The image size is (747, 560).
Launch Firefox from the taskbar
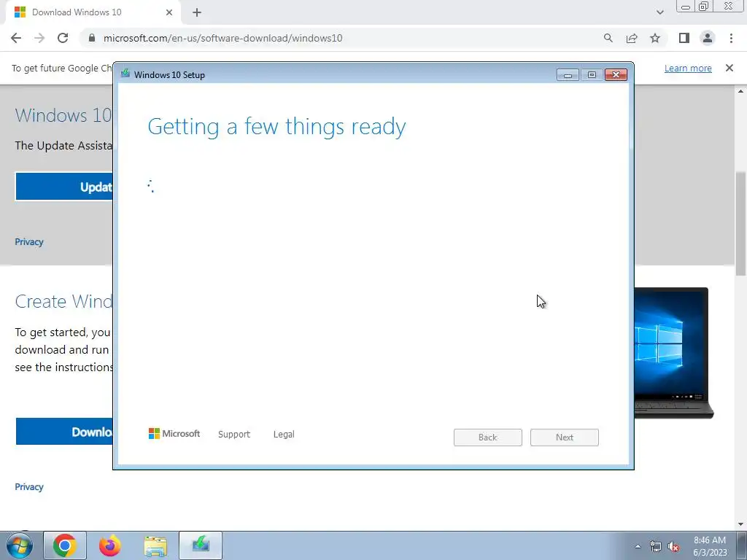pyautogui.click(x=110, y=545)
